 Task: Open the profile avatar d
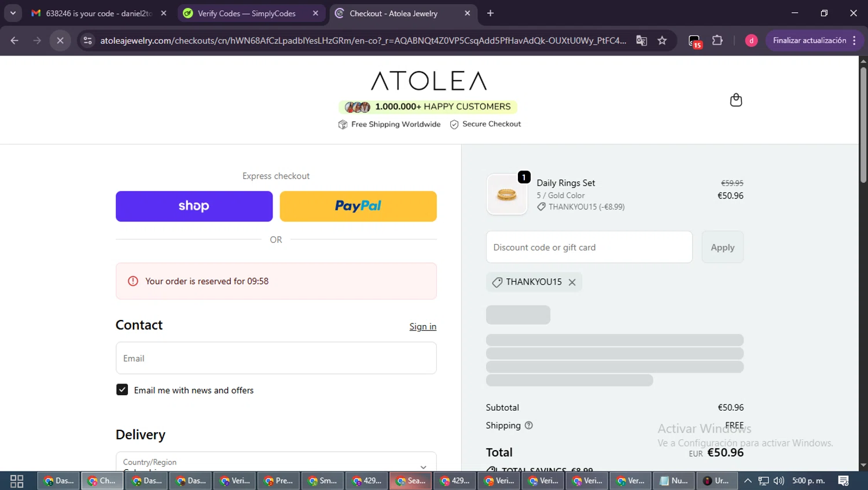[751, 40]
